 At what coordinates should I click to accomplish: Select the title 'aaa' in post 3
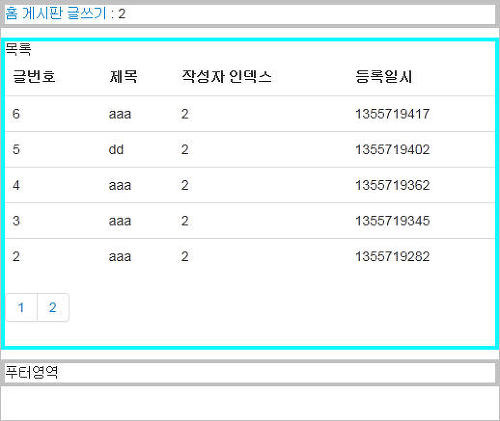[x=120, y=221]
